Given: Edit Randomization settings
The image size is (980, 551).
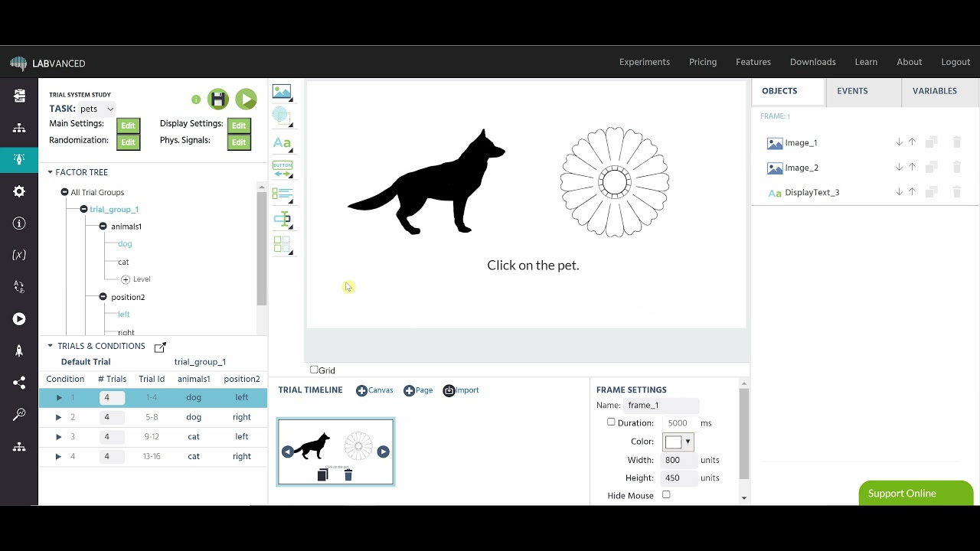Looking at the screenshot, I should [x=128, y=142].
